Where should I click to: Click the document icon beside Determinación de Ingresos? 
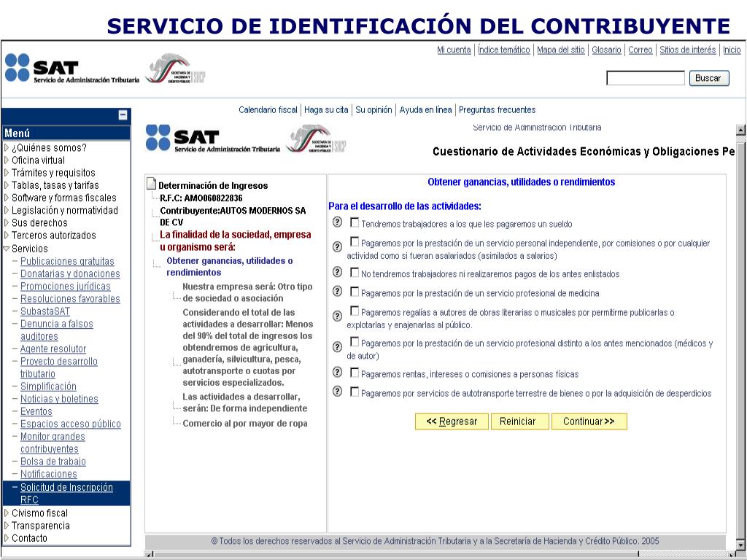pos(152,183)
